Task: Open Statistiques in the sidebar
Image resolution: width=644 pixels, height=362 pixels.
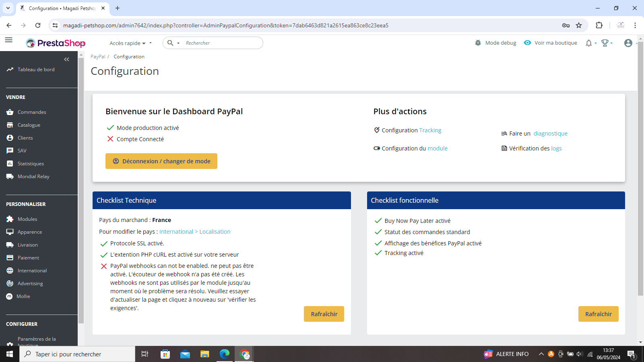Action: (x=31, y=164)
